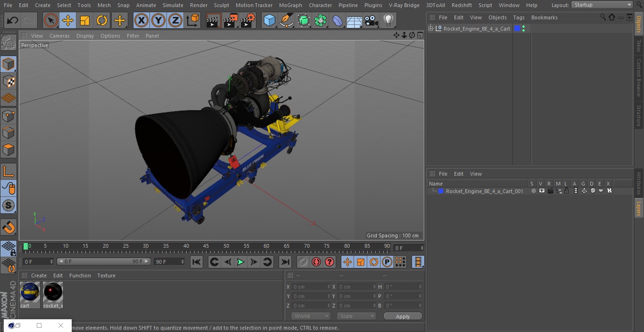This screenshot has height=332, width=644.
Task: Switch to Points mode
Action: click(8, 115)
